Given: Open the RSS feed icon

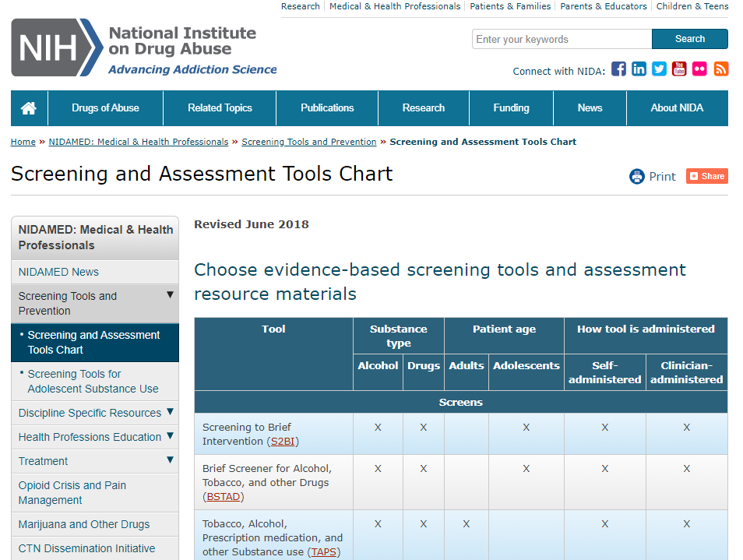Looking at the screenshot, I should pos(720,69).
